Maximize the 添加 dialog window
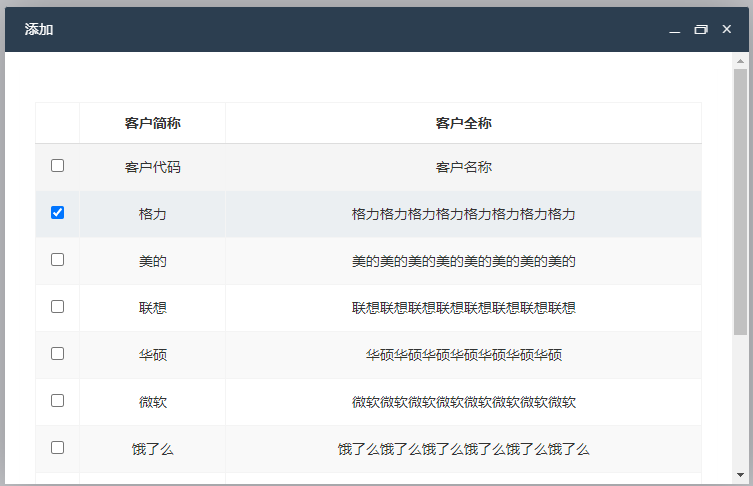This screenshot has height=486, width=753. [701, 30]
